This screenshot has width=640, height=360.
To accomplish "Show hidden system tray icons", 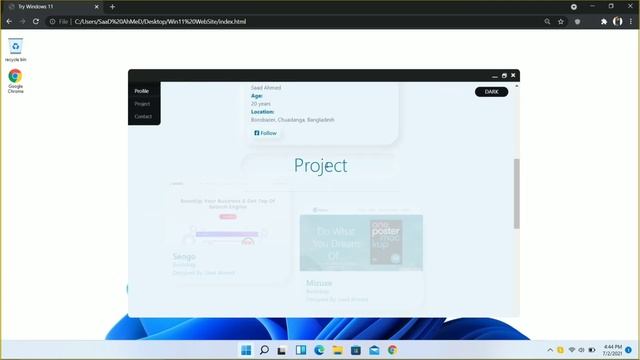I will (x=550, y=350).
